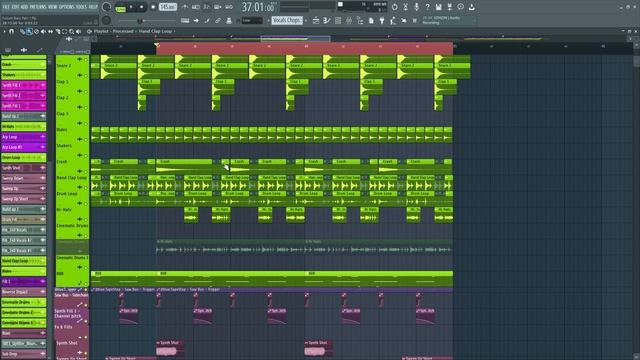Select the Delete tool in playlist toolbar

coord(36,31)
